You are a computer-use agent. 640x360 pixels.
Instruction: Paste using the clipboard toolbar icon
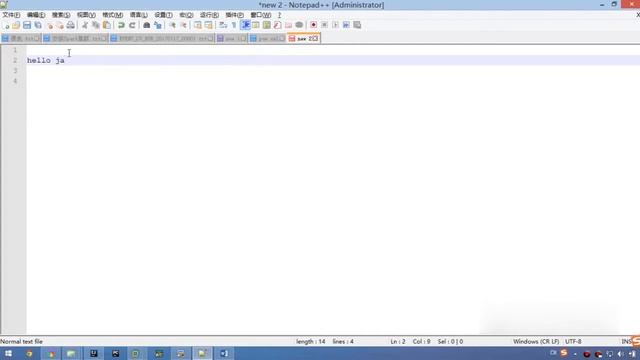tap(107, 25)
